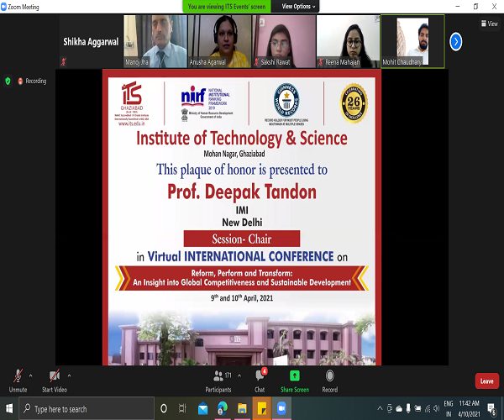Screen dimensions: 504x420
Task: Click the red Recording indicator
Action: click(x=32, y=81)
